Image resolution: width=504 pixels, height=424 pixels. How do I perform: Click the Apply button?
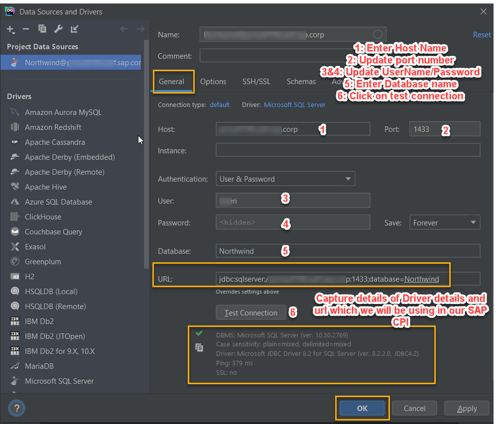[467, 408]
